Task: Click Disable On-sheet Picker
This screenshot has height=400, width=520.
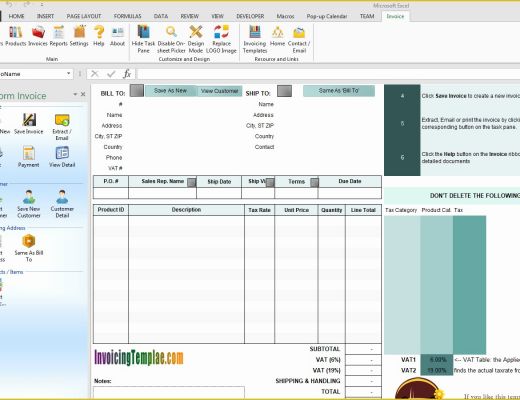Action: 171,39
